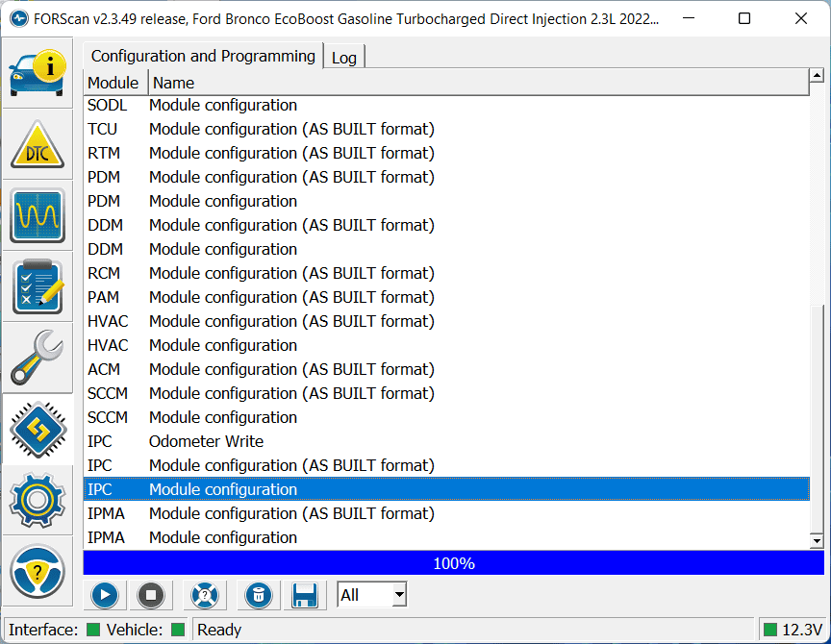Select the Configuration and Programming tab
The image size is (831, 644).
[203, 56]
